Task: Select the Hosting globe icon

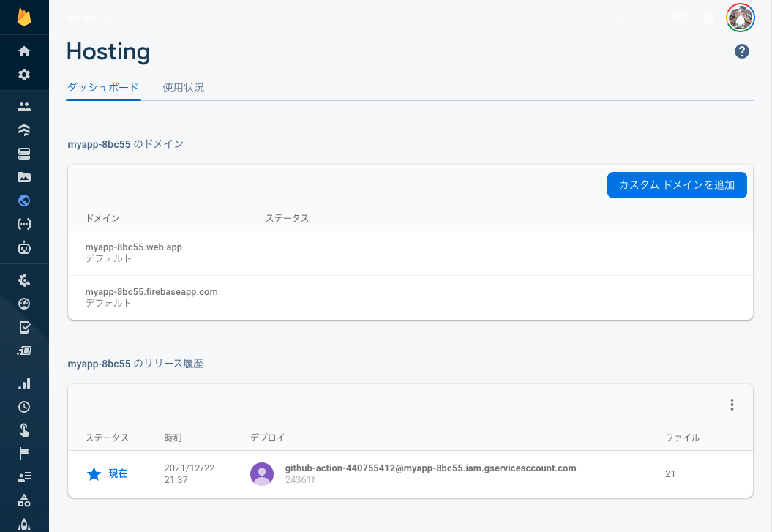Action: 24,201
